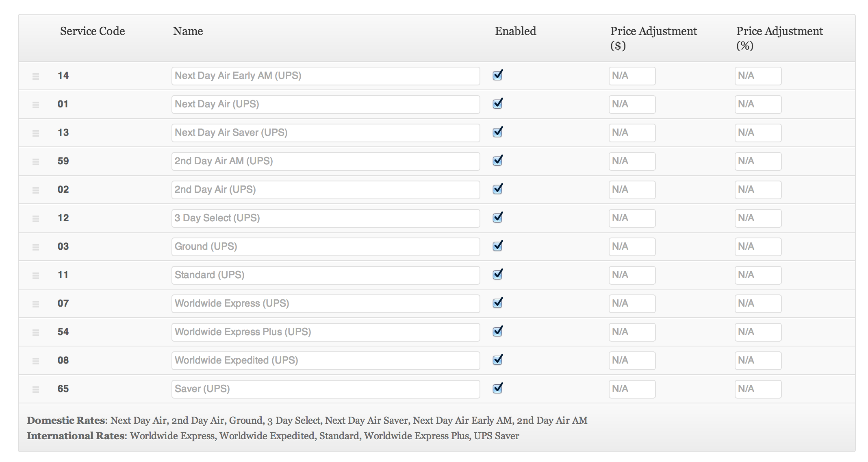Click the drag handle icon for service code 14

coord(36,75)
